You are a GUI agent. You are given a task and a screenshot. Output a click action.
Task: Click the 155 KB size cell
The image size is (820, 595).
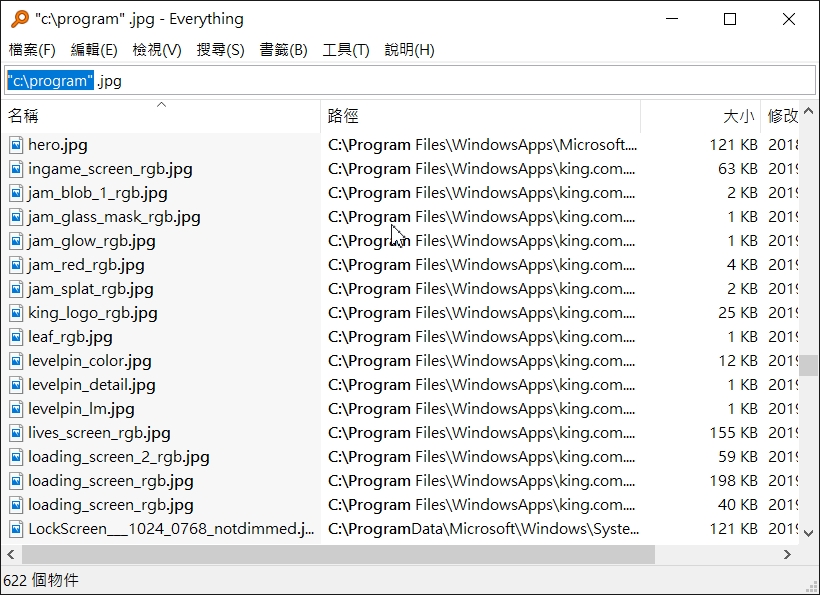pyautogui.click(x=733, y=433)
